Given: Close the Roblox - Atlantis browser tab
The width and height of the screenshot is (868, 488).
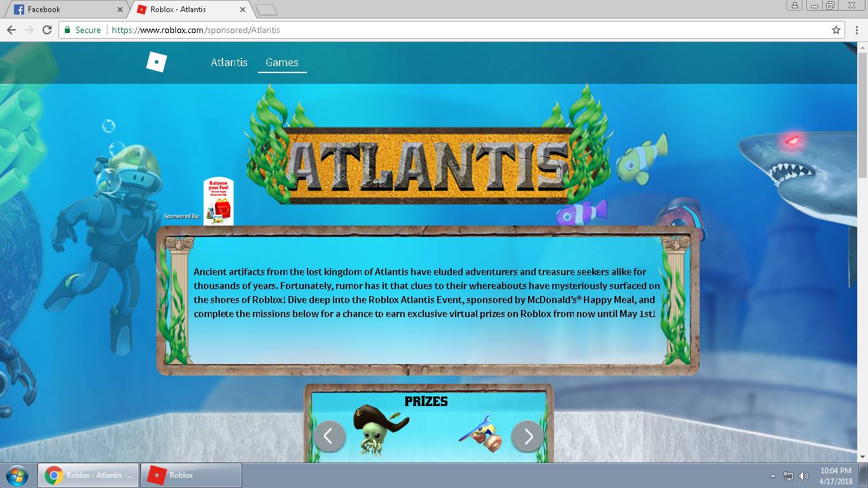Looking at the screenshot, I should pyautogui.click(x=242, y=10).
